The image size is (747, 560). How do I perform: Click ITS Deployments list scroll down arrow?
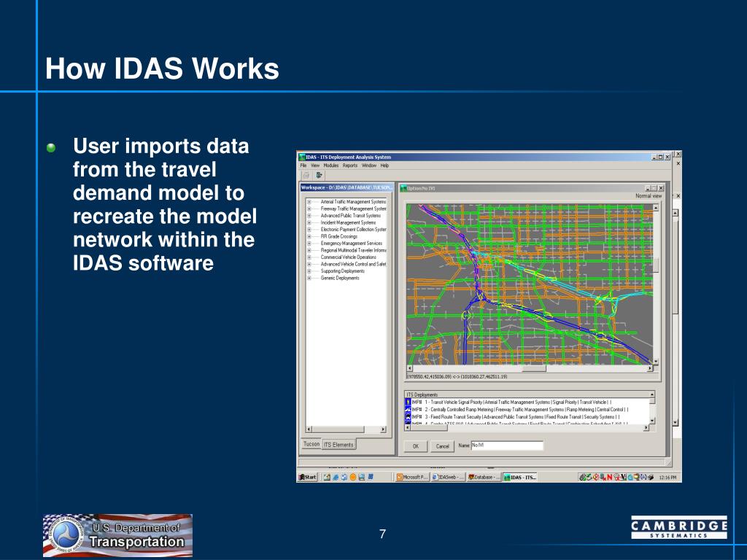point(652,421)
